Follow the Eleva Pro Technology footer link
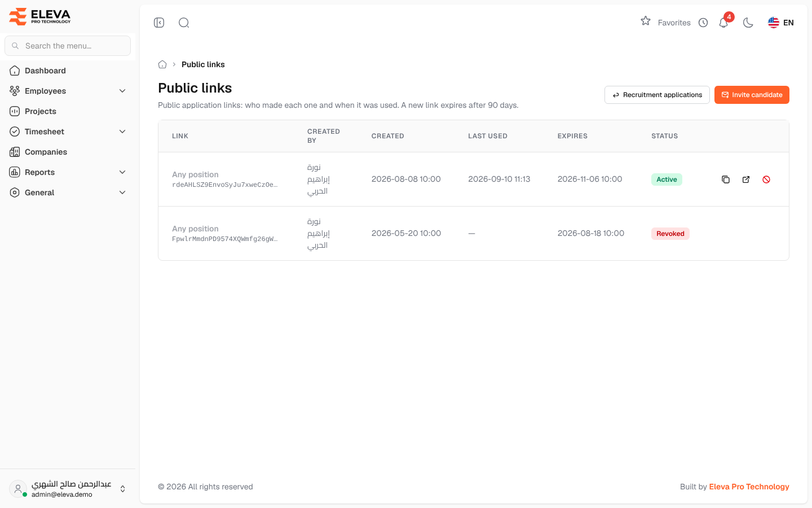Viewport: 812px width, 508px height. click(x=749, y=487)
